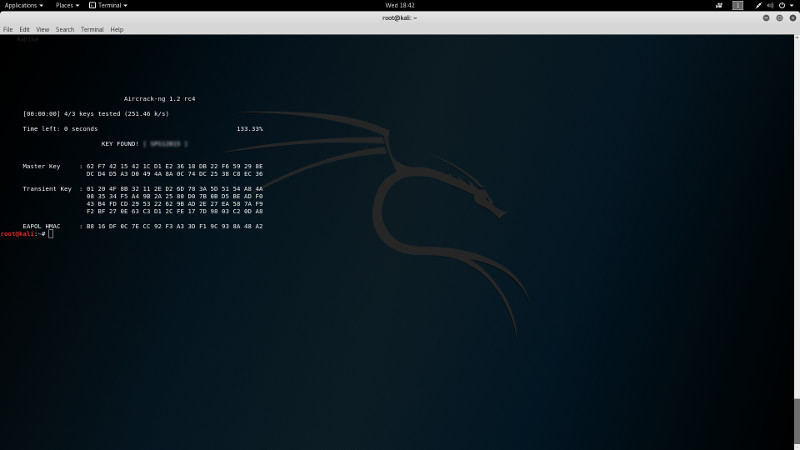
Task: Open the Places menu in top bar
Action: pos(67,5)
